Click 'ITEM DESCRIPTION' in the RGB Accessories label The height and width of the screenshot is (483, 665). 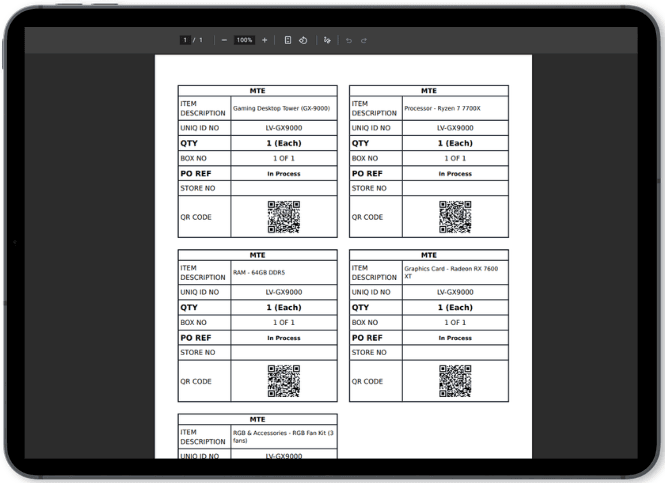coord(203,437)
